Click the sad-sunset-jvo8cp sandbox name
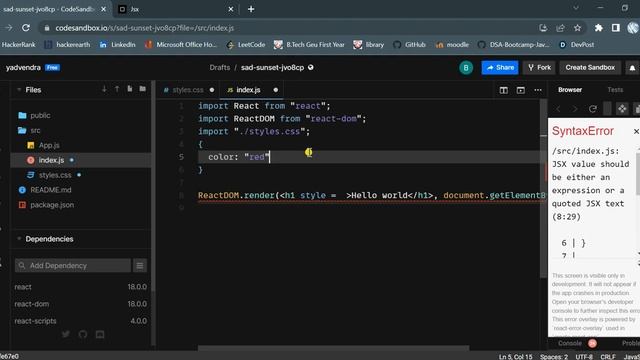640x360 pixels. click(272, 68)
